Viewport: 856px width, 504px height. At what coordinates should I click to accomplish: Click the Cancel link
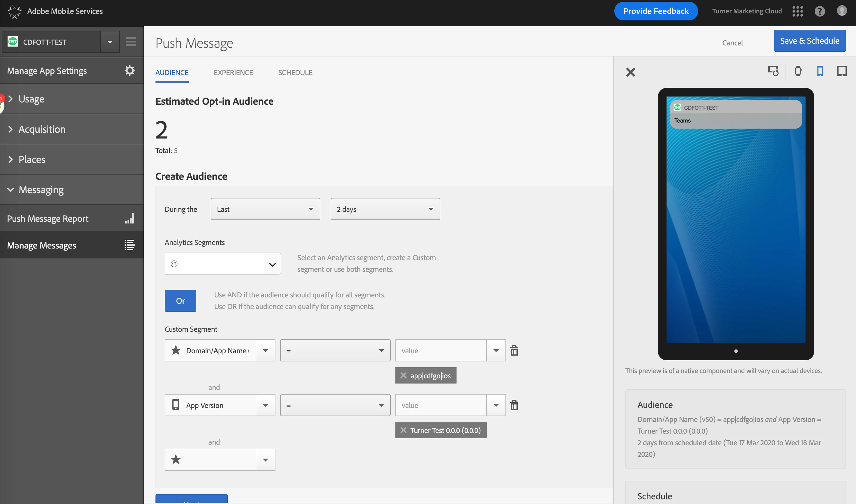point(732,43)
